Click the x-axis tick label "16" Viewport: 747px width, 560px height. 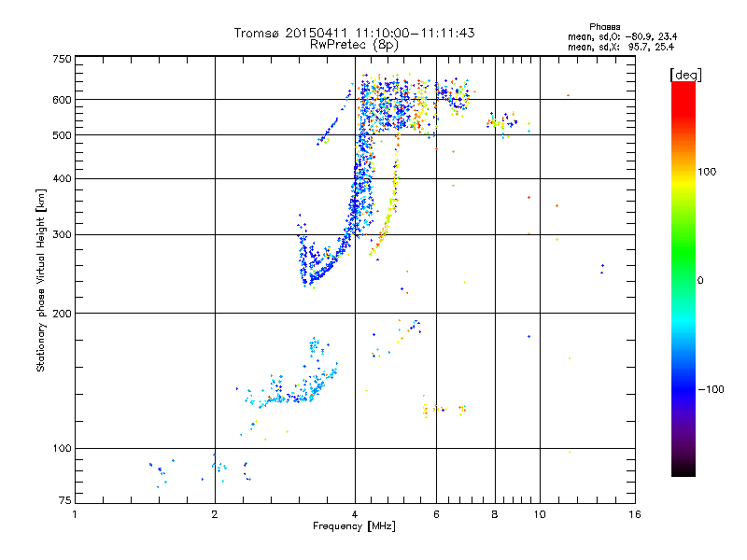635,514
